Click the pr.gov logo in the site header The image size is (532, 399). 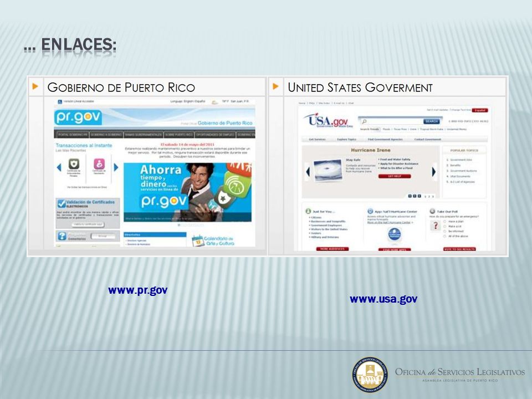tap(78, 117)
